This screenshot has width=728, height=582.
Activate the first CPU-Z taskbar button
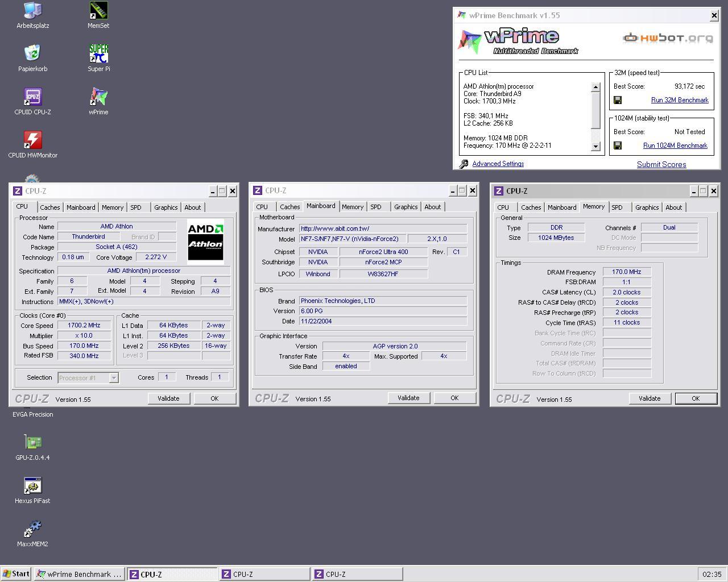172,574
